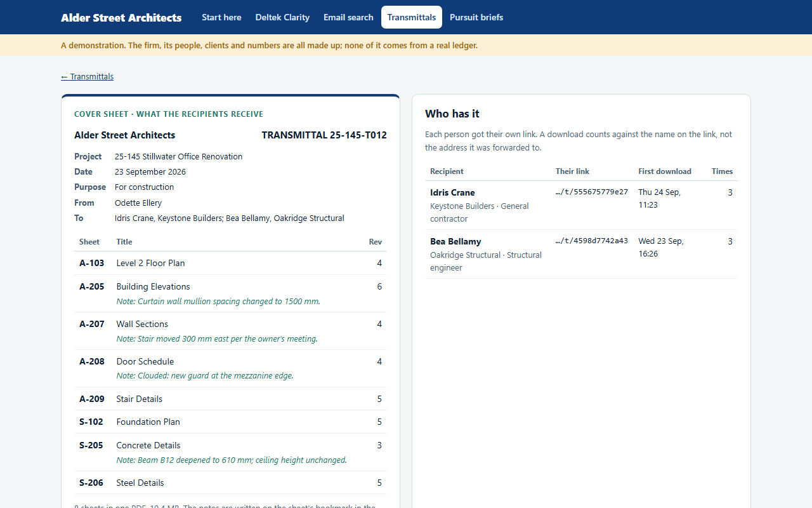Click project name 25-145 Stillwater Office Renovation
The height and width of the screenshot is (508, 812).
[178, 157]
